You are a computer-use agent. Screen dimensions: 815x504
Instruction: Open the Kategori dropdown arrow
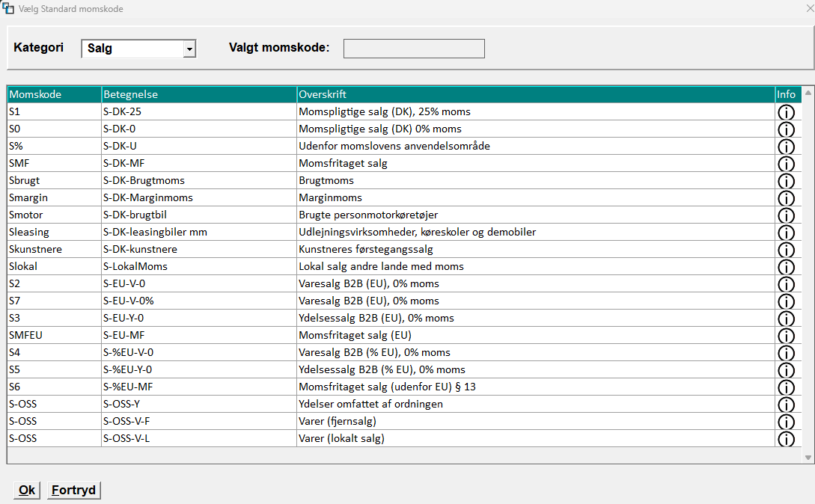[189, 49]
